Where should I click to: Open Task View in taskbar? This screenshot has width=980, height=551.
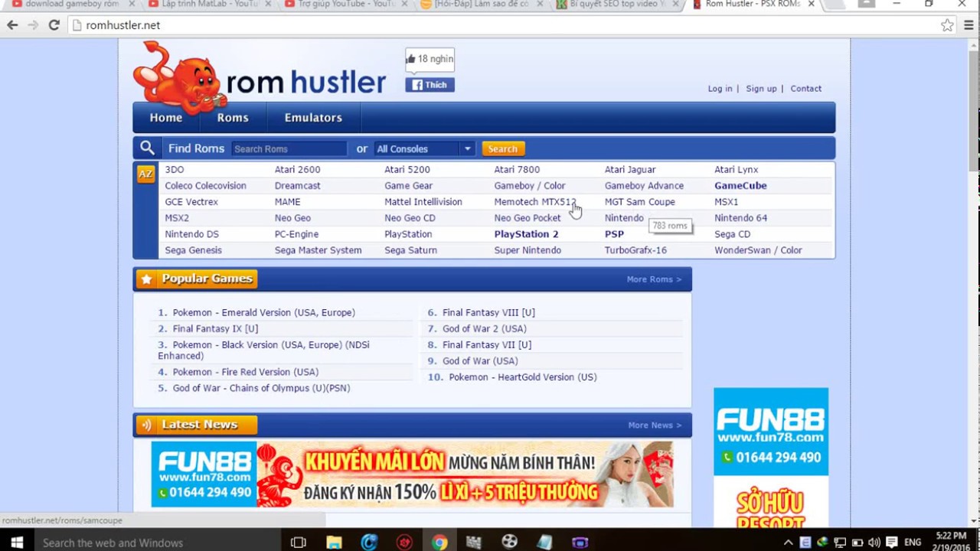[x=299, y=543]
